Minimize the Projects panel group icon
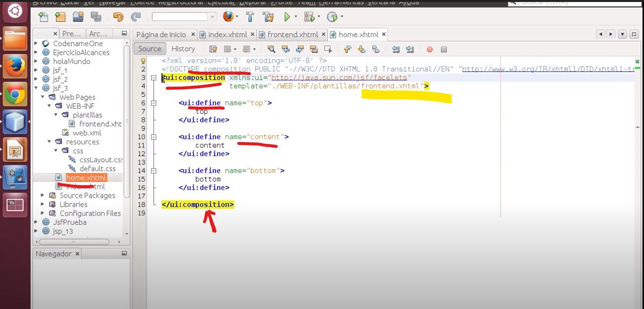Image resolution: width=644 pixels, height=309 pixels. click(124, 34)
